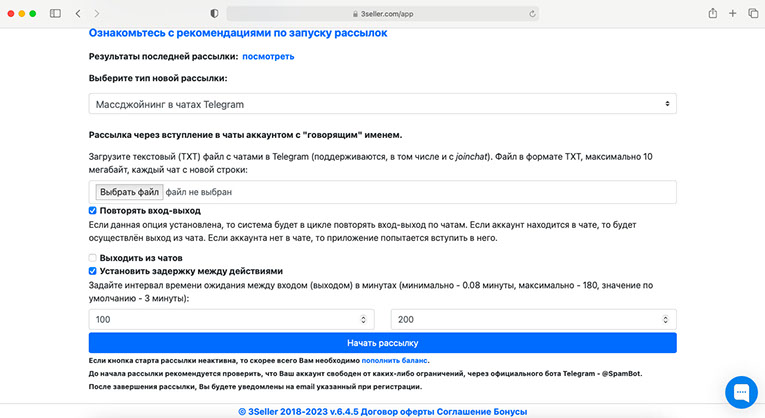Open the blue chat support widget
The image size is (765, 418).
tap(742, 390)
